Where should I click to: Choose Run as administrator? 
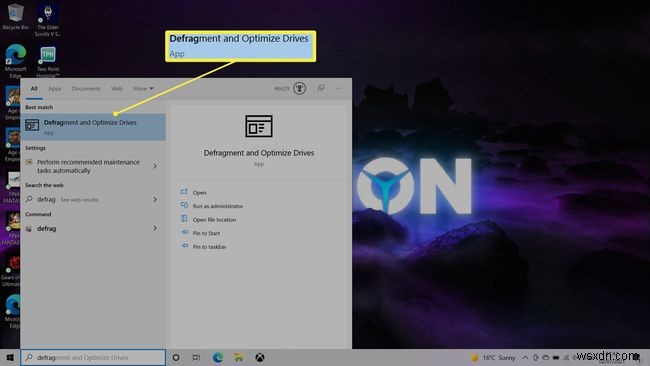(x=217, y=206)
